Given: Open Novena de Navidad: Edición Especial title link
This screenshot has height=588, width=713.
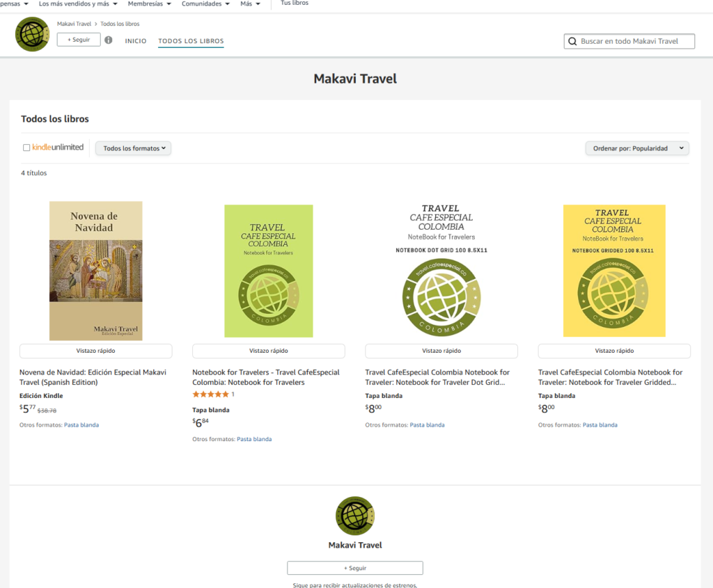Looking at the screenshot, I should pyautogui.click(x=93, y=377).
